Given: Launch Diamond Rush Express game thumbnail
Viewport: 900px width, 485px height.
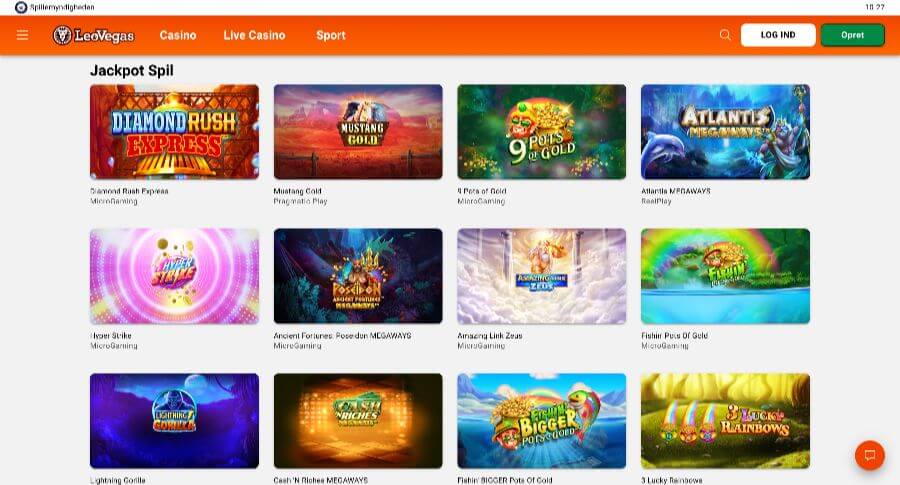Looking at the screenshot, I should pos(174,132).
